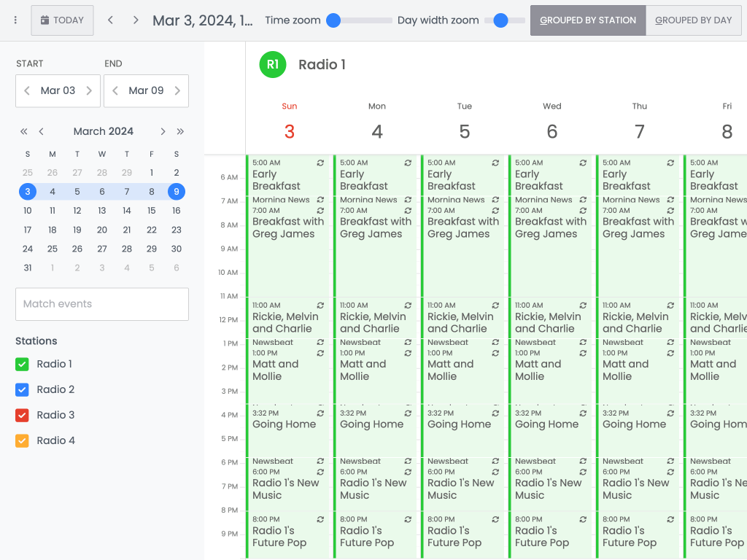Click recurring icon on Thursday Going Home

670,413
